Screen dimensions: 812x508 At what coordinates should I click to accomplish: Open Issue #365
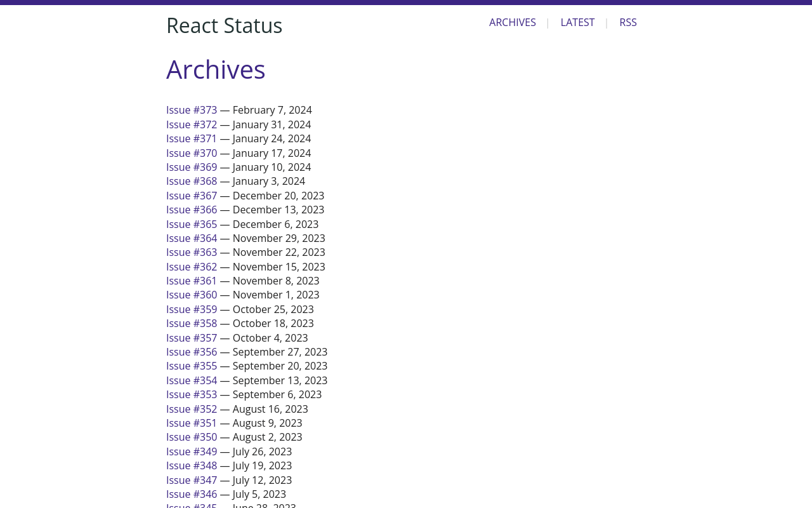point(192,224)
